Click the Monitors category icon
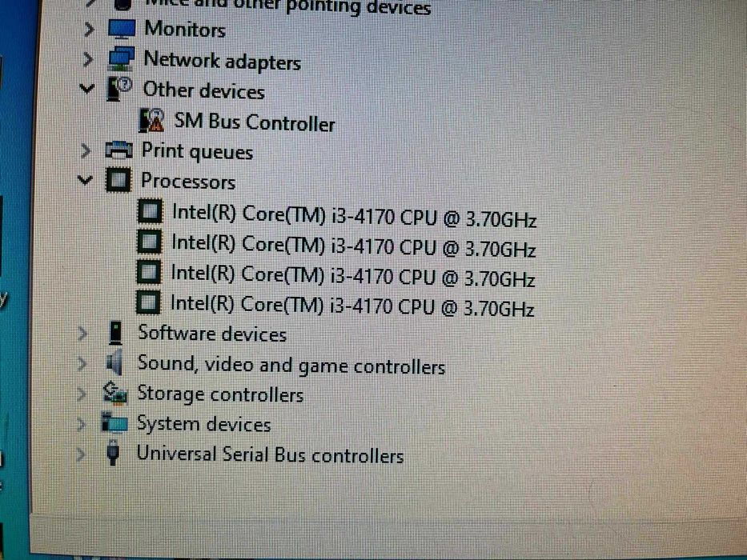747x560 pixels. click(x=122, y=29)
